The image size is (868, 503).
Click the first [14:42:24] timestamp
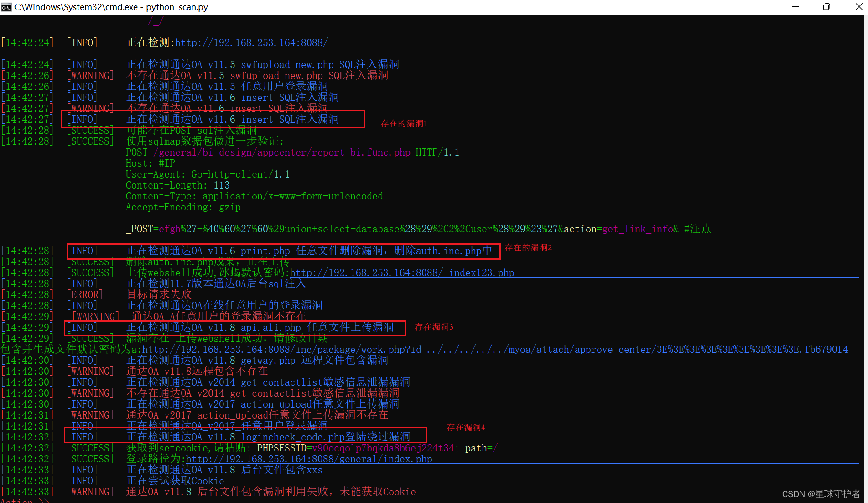pos(27,42)
